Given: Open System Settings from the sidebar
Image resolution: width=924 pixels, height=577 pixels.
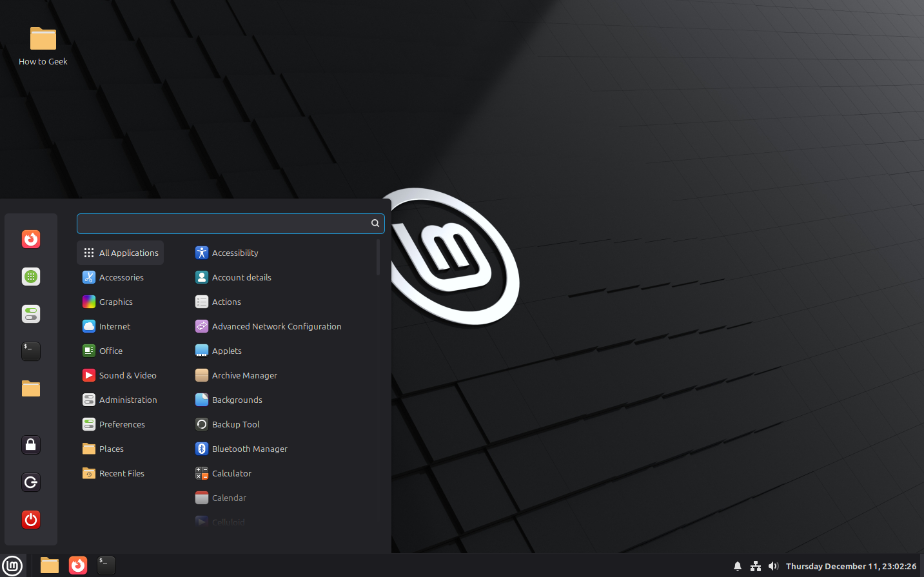Looking at the screenshot, I should pyautogui.click(x=30, y=313).
